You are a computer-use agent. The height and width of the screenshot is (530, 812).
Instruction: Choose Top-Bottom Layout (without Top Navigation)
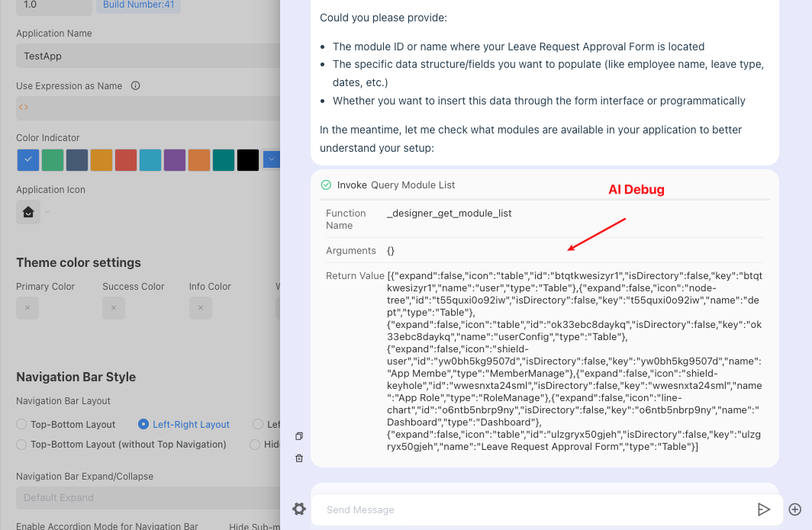[x=23, y=445]
